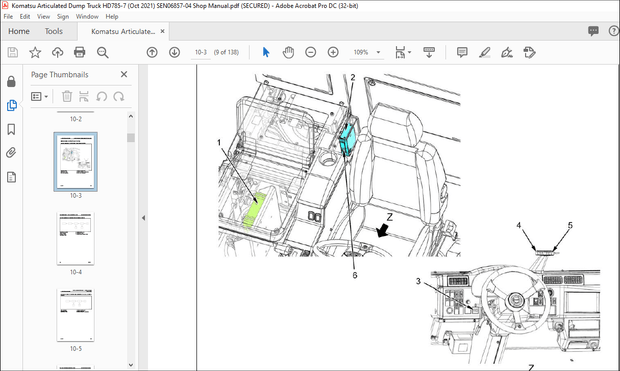Viewport: 620px width, 371px height.
Task: Open the Bookmarks panel icon
Action: [11, 129]
